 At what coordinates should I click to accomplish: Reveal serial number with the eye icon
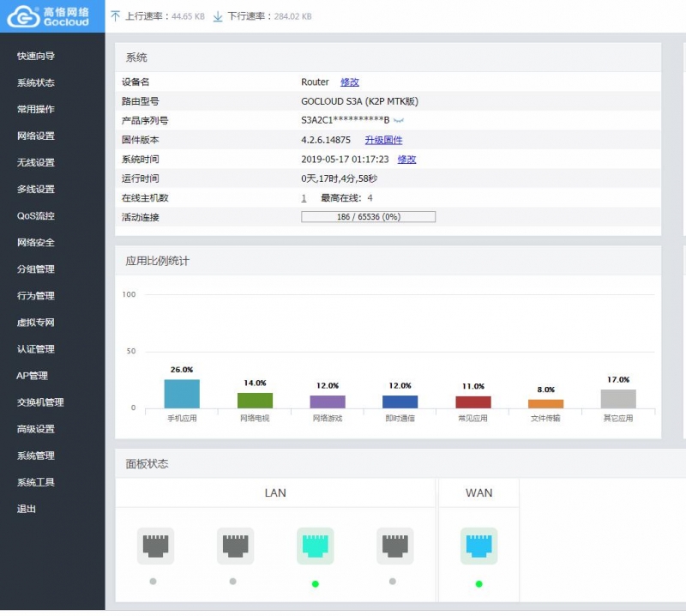pos(398,121)
